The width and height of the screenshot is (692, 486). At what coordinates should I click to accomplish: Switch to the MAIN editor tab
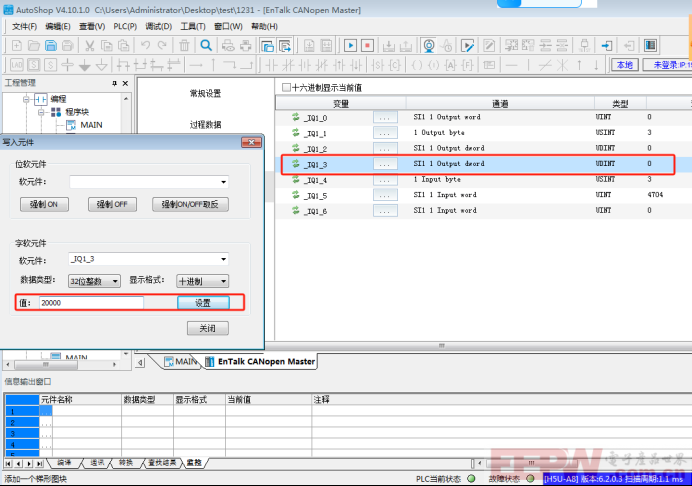coord(180,362)
